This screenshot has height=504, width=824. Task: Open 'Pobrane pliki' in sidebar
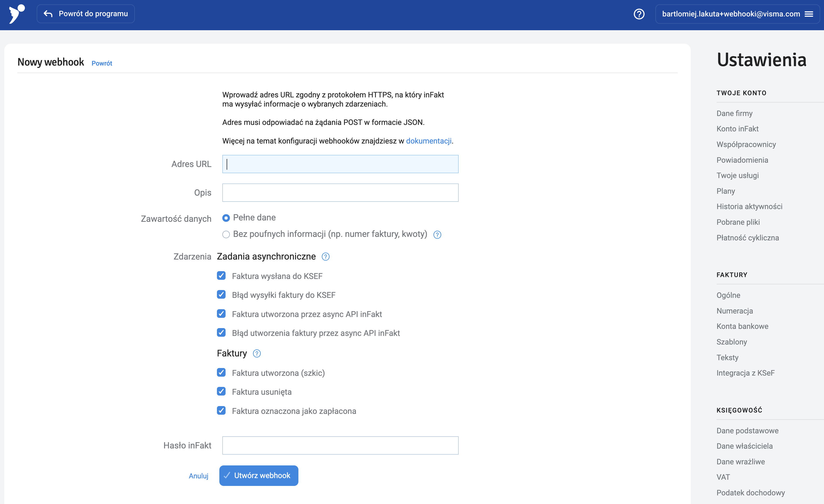[738, 222]
